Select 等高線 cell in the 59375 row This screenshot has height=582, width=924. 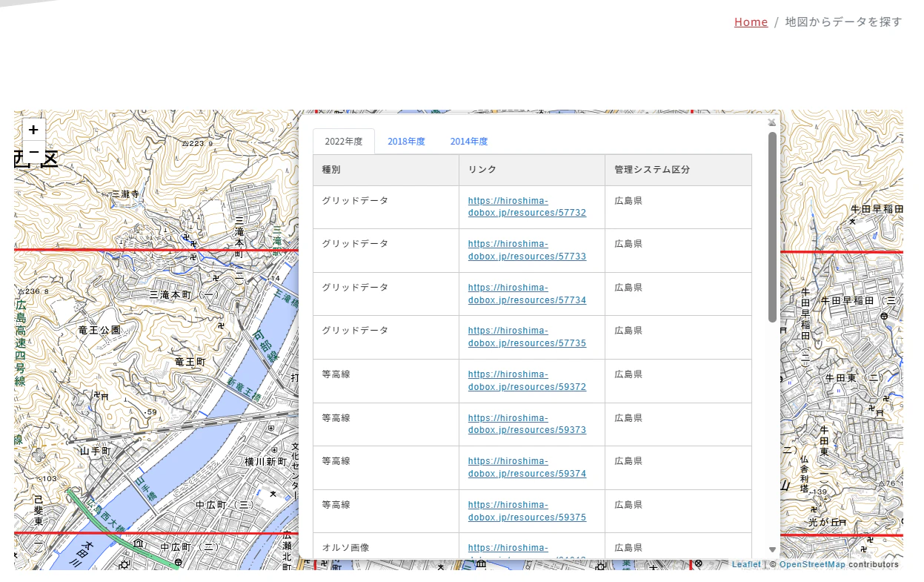[386, 512]
